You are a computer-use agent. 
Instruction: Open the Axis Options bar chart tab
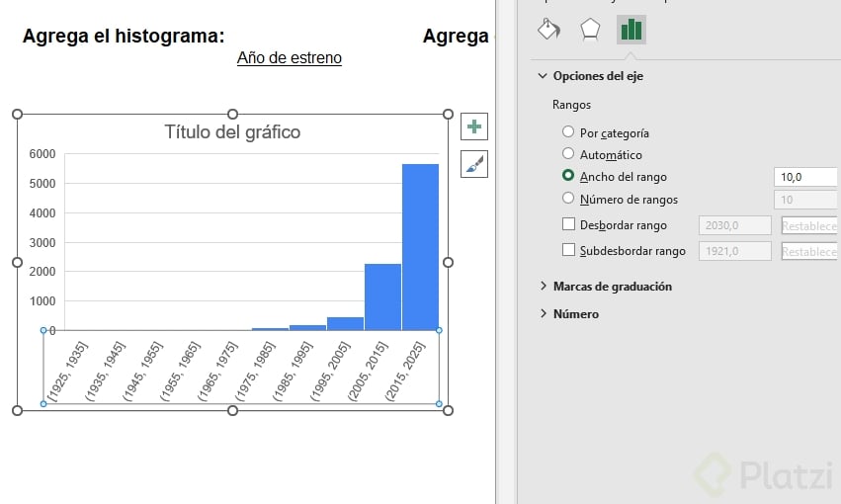point(631,30)
